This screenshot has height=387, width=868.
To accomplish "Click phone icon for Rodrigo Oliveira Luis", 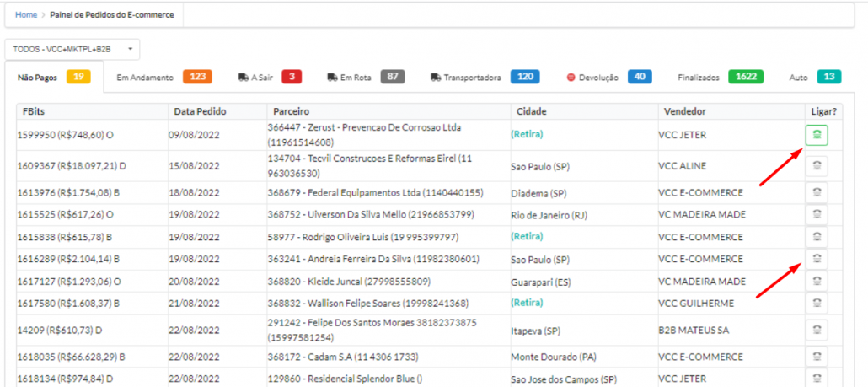I will coord(817,236).
